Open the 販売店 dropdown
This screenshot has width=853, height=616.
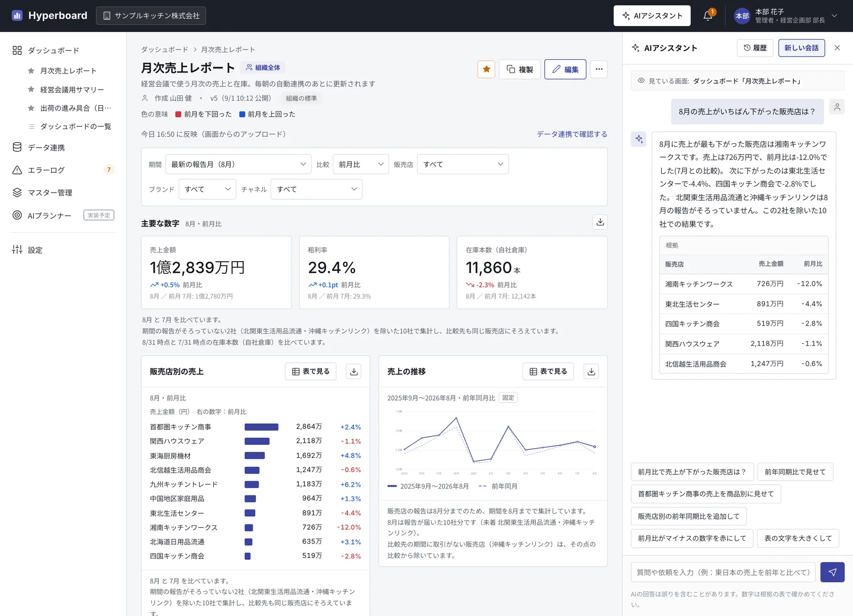[463, 164]
